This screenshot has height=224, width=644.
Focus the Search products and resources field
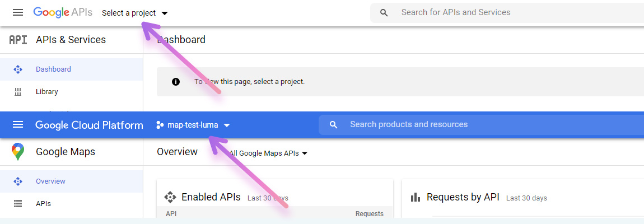pos(482,124)
